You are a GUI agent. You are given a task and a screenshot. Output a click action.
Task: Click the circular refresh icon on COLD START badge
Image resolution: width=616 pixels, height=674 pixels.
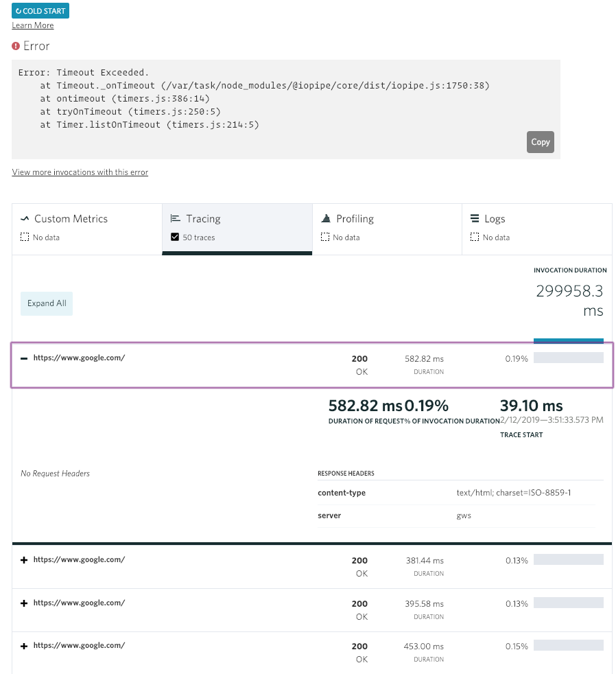pyautogui.click(x=19, y=10)
